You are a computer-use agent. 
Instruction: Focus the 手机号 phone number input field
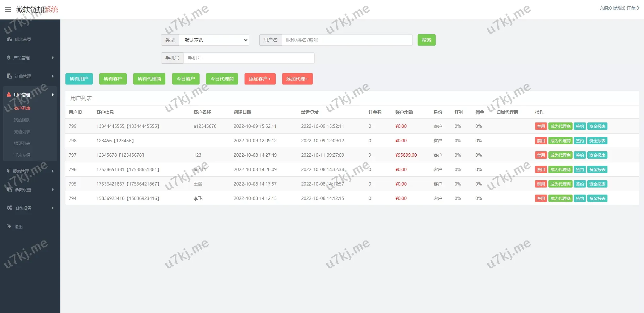pos(249,58)
